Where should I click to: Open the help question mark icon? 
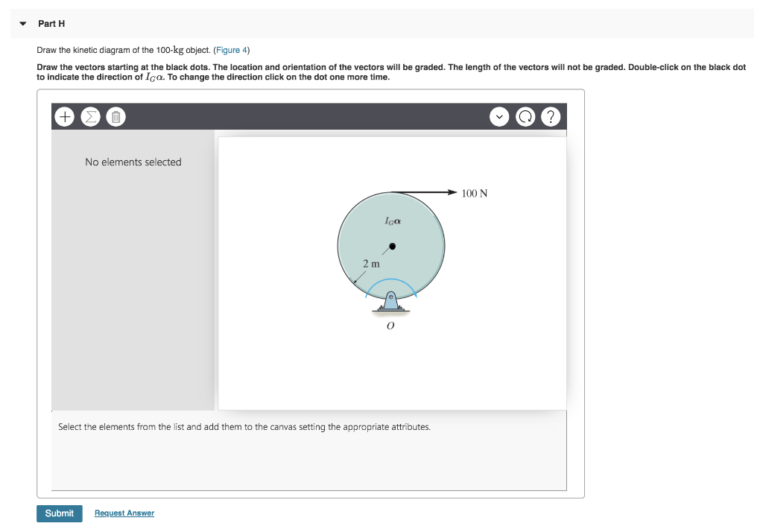551,116
